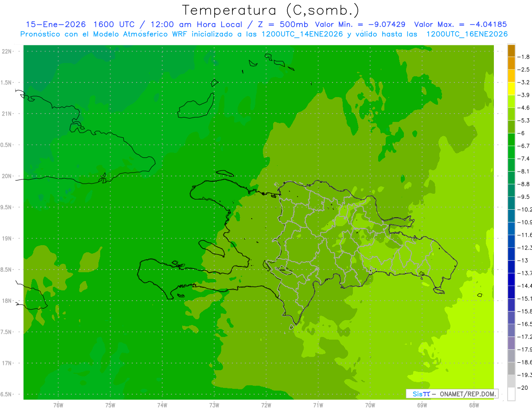Click the 'Valor Max. = -4.04185' value

click(461, 24)
